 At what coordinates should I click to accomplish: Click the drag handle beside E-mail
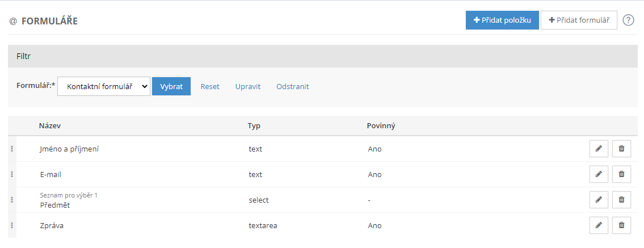pos(12,174)
